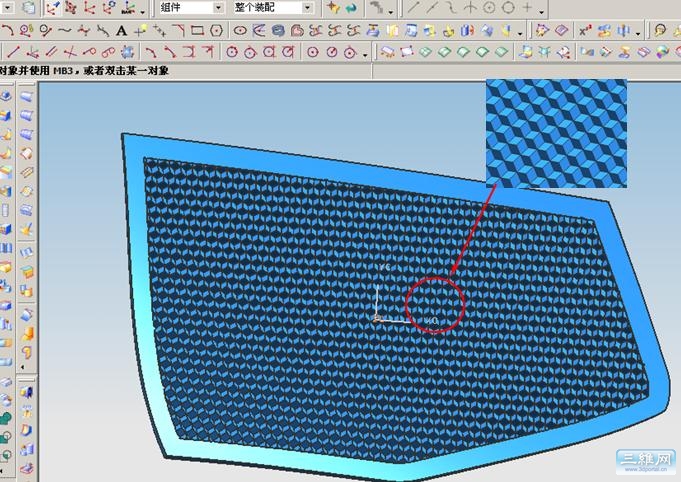Expand the snap point toolbar options arrow
The width and height of the screenshot is (681, 482).
[x=541, y=12]
